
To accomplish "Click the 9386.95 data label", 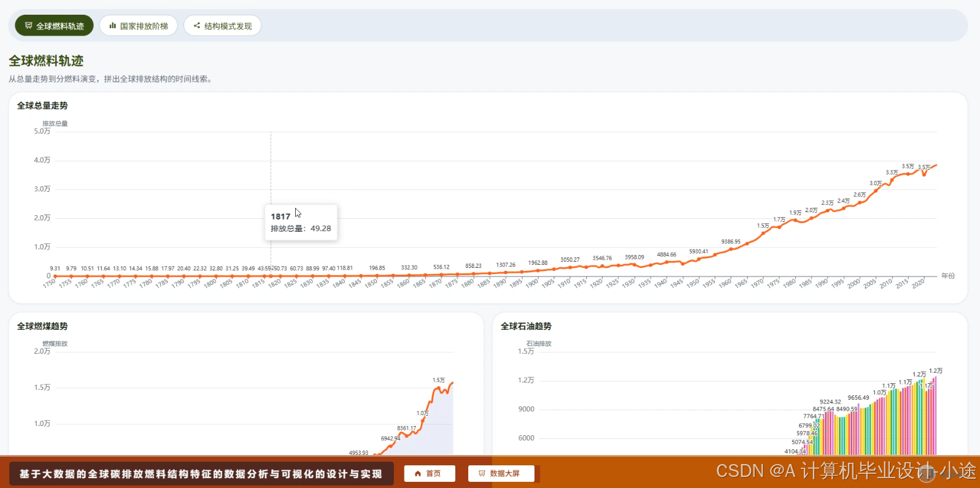I will 731,242.
